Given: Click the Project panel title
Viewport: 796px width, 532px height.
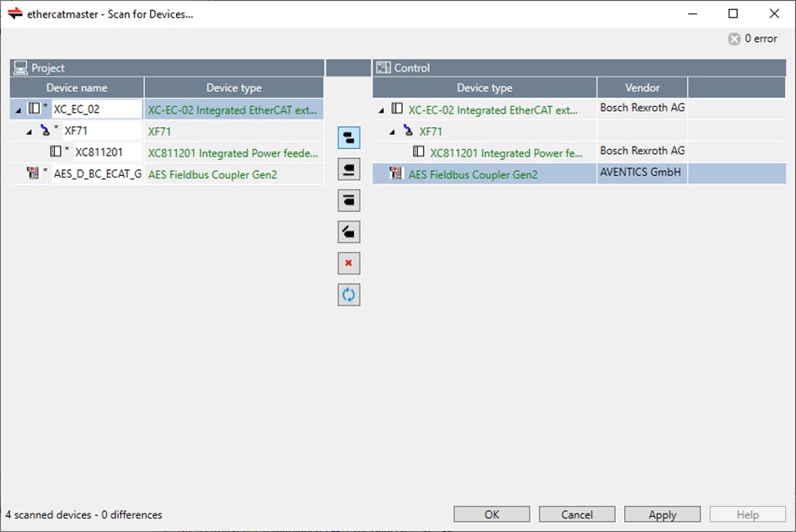Looking at the screenshot, I should point(48,68).
